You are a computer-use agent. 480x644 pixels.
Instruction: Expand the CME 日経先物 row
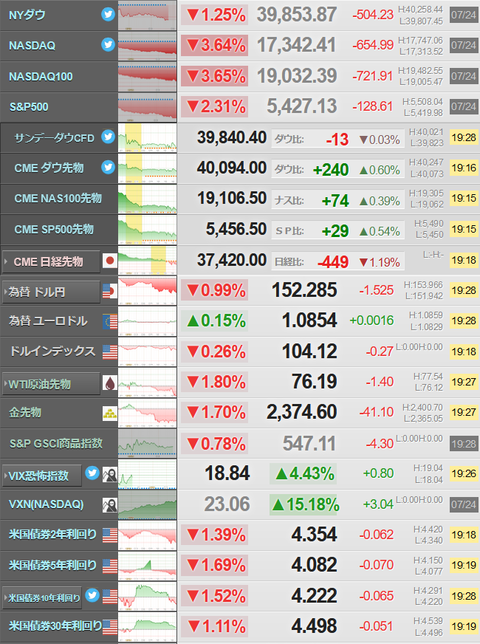(51, 262)
